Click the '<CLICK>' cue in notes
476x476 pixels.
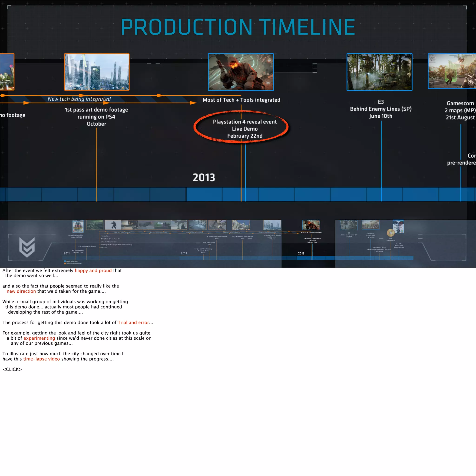pos(12,369)
